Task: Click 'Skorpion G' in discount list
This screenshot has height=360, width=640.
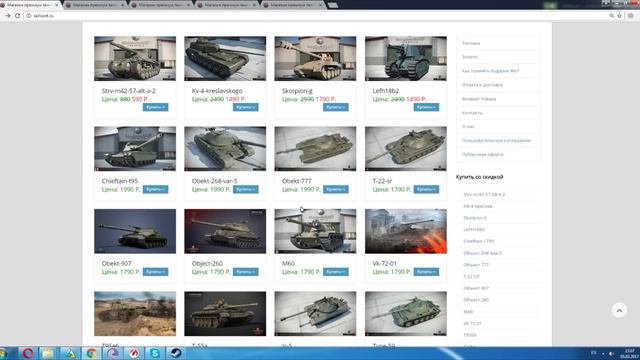Action: click(475, 218)
